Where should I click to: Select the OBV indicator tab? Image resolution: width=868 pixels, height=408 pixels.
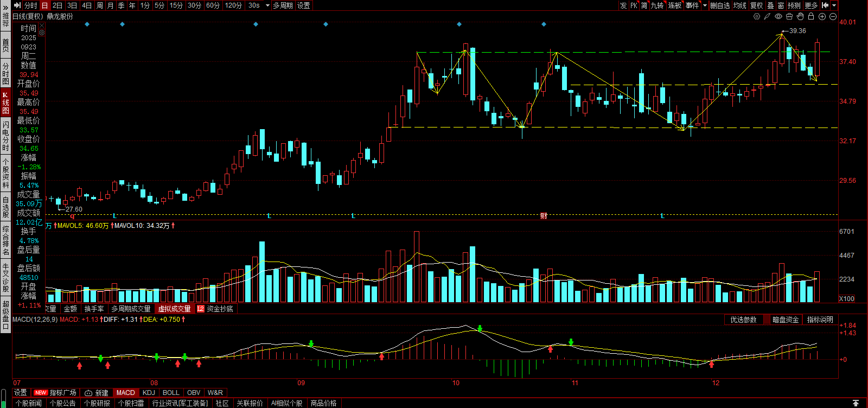click(x=194, y=393)
